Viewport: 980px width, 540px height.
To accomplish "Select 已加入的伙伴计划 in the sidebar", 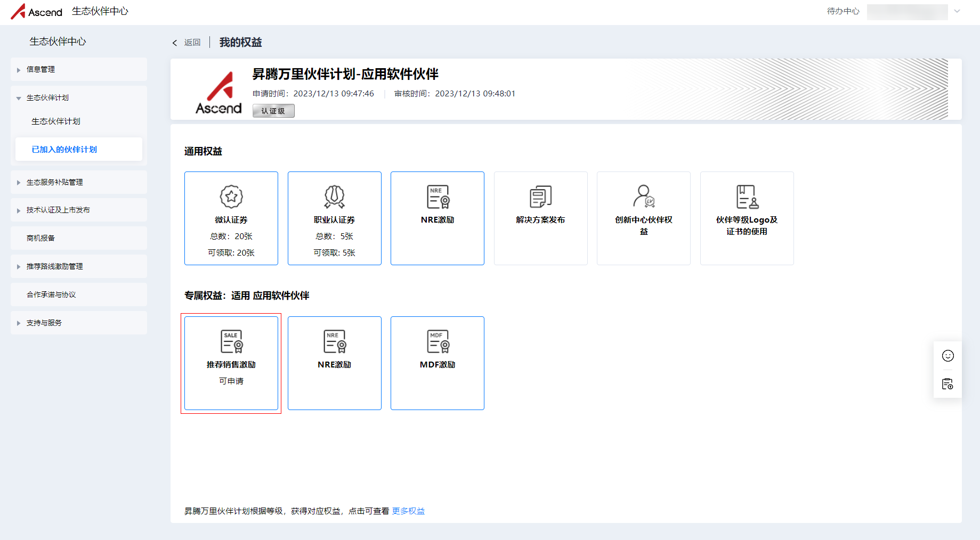I will [x=79, y=149].
